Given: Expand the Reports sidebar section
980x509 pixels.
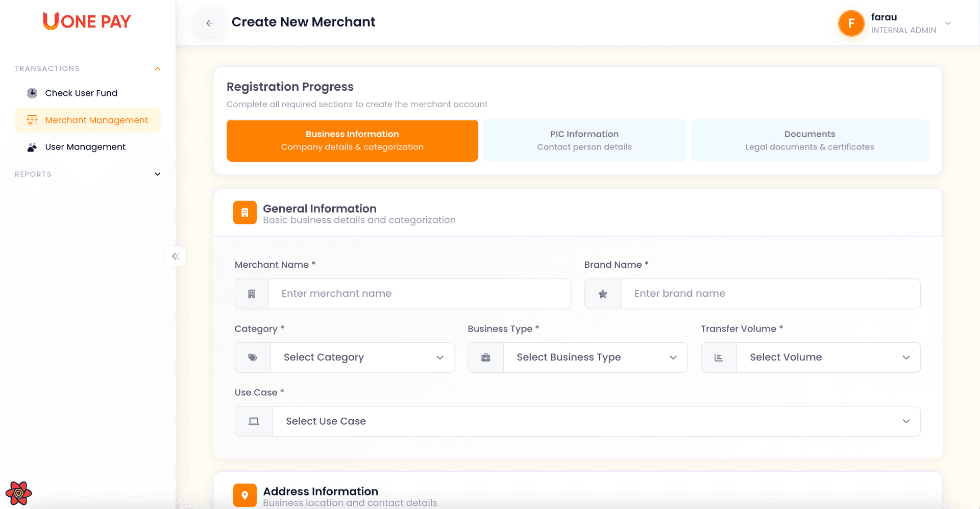Looking at the screenshot, I should (x=158, y=174).
